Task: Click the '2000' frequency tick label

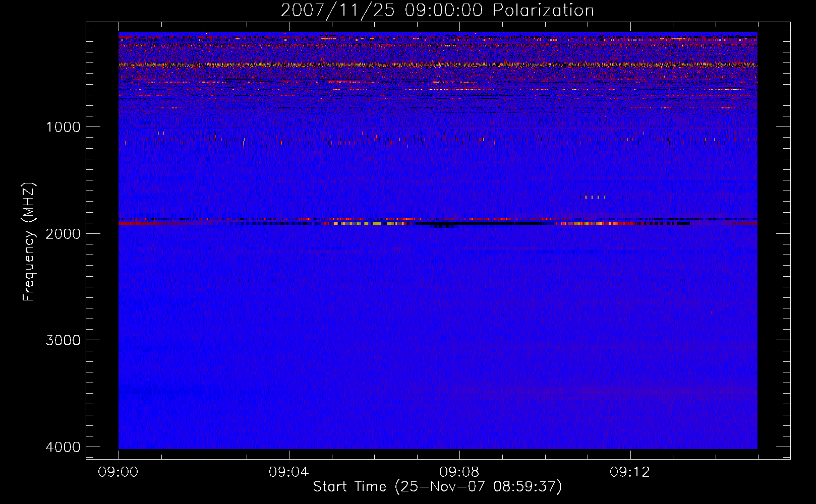Action: click(63, 233)
